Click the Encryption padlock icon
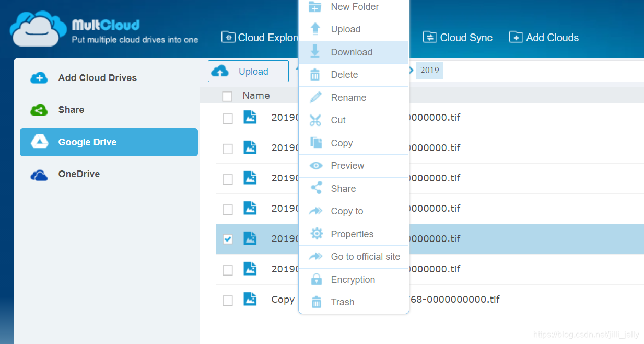The height and width of the screenshot is (344, 644). pos(316,279)
